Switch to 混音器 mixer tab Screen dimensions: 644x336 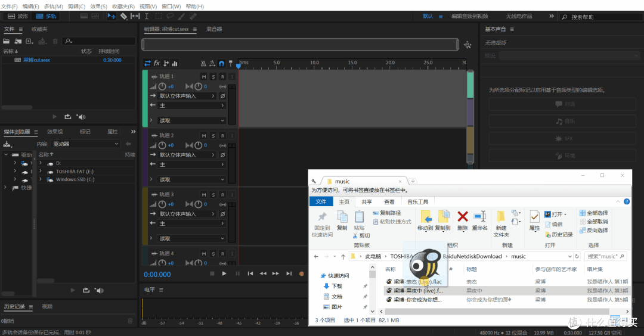(x=214, y=29)
